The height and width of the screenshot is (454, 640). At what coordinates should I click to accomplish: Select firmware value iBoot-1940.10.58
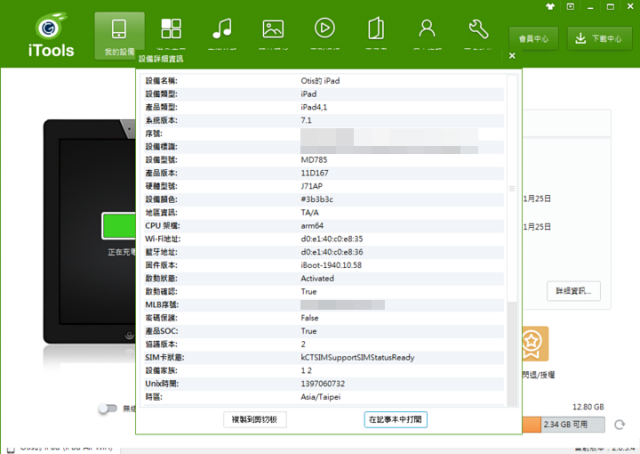(x=331, y=265)
